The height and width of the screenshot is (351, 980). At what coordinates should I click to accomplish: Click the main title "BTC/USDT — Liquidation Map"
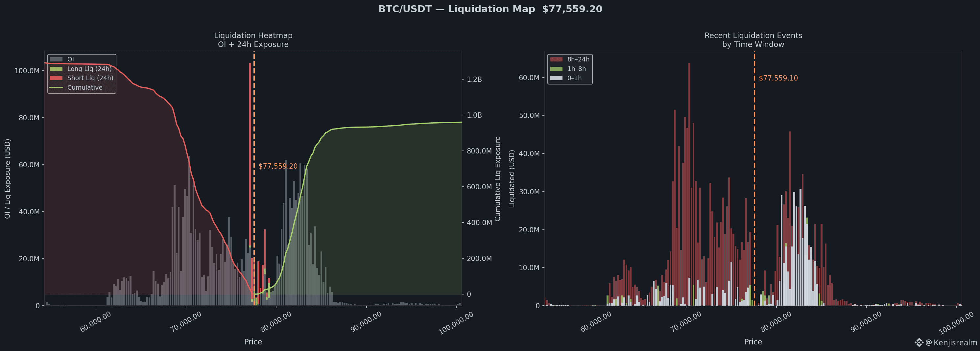coord(457,9)
